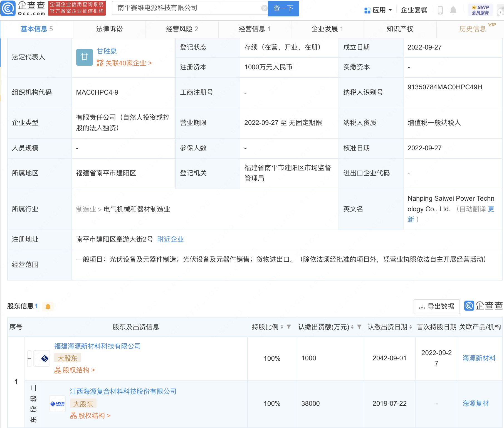Switch to 知识产权 tab
Screen dimensions: 504x428
[x=400, y=29]
